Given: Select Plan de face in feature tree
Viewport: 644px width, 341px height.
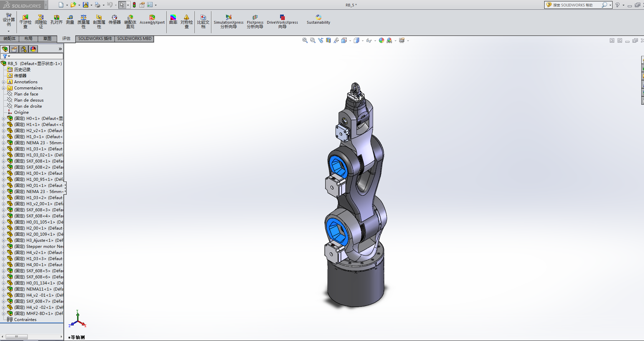Looking at the screenshot, I should [26, 94].
